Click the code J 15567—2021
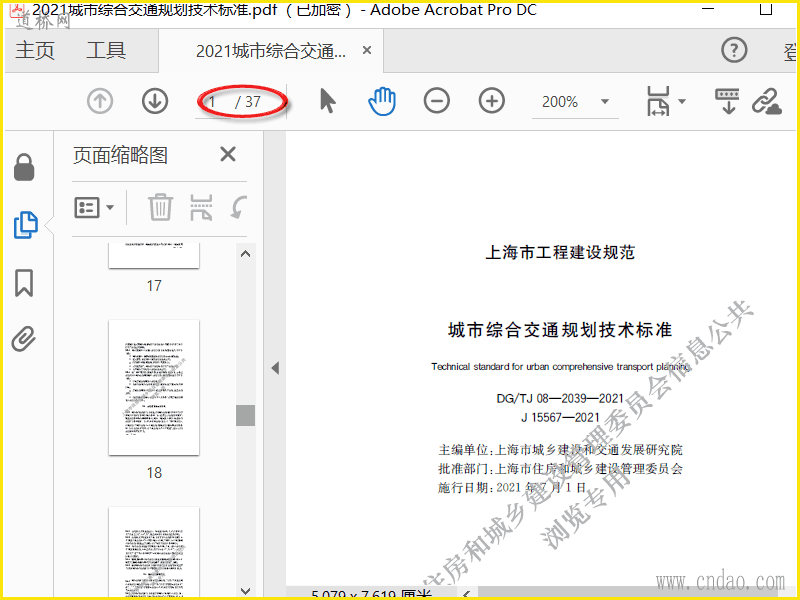This screenshot has height=600, width=800. pyautogui.click(x=560, y=417)
